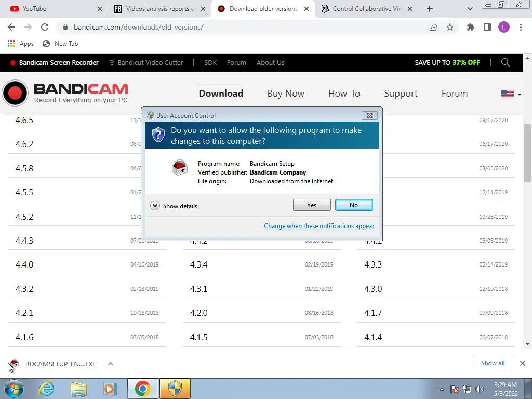Click No in the UAC dialog
The width and height of the screenshot is (532, 399).
(x=354, y=205)
